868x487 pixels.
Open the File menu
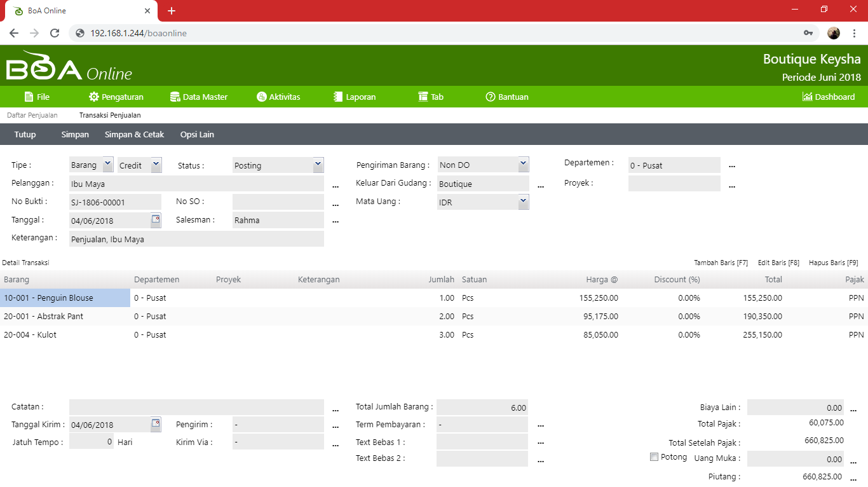[37, 97]
